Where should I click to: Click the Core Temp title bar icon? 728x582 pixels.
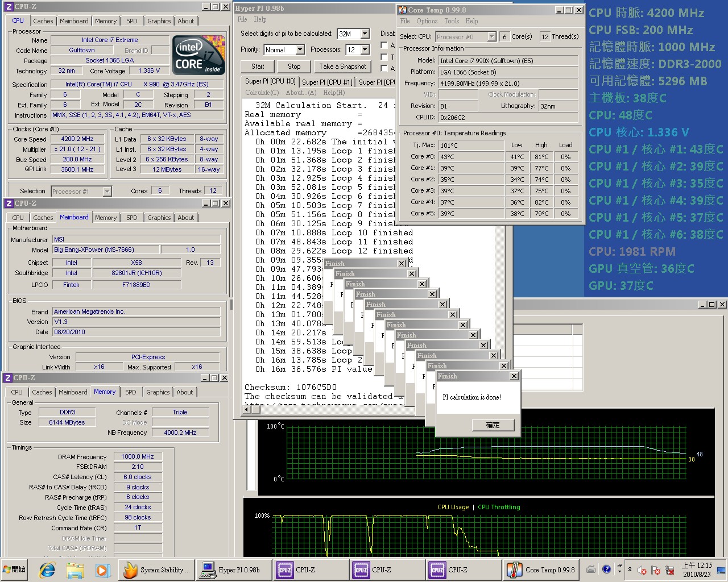[403, 10]
